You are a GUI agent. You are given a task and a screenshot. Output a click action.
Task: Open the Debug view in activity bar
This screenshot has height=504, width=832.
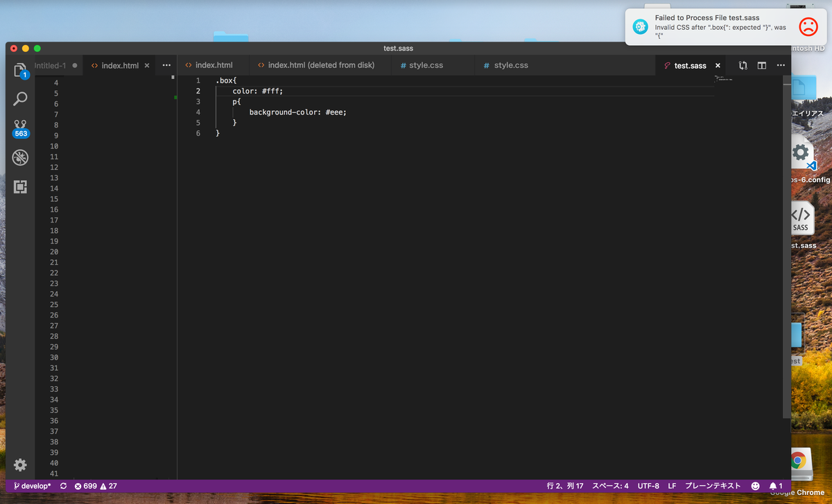coord(20,157)
